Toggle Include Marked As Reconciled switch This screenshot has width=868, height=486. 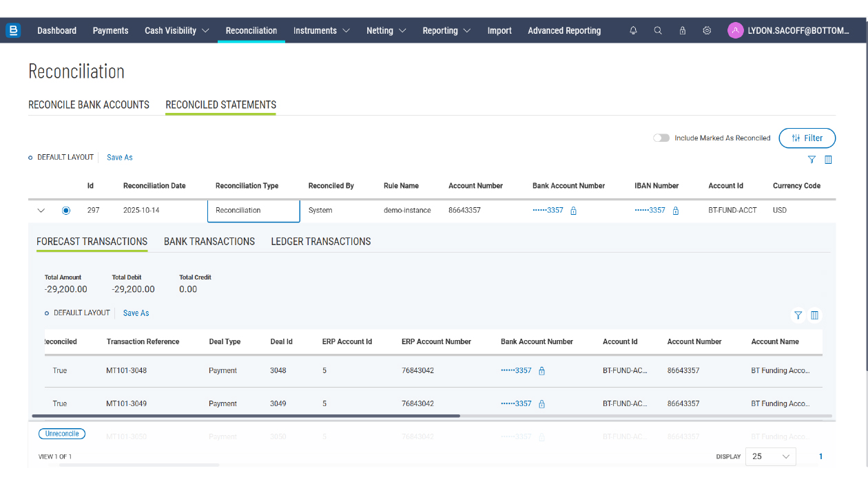tap(661, 138)
